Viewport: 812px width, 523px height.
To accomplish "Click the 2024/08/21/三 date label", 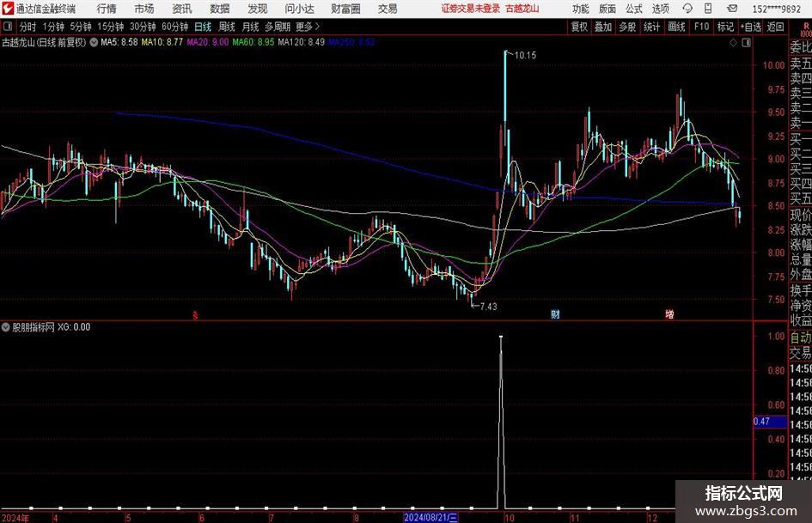I will click(430, 517).
